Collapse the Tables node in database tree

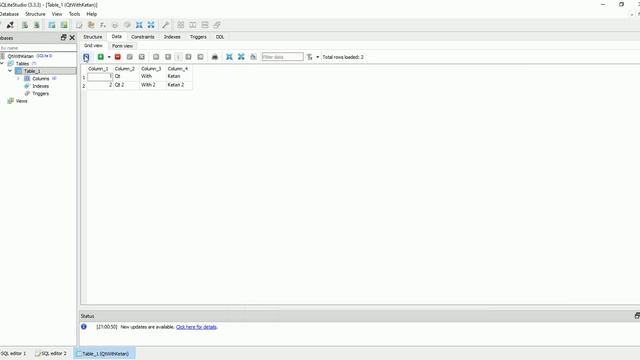click(2, 64)
